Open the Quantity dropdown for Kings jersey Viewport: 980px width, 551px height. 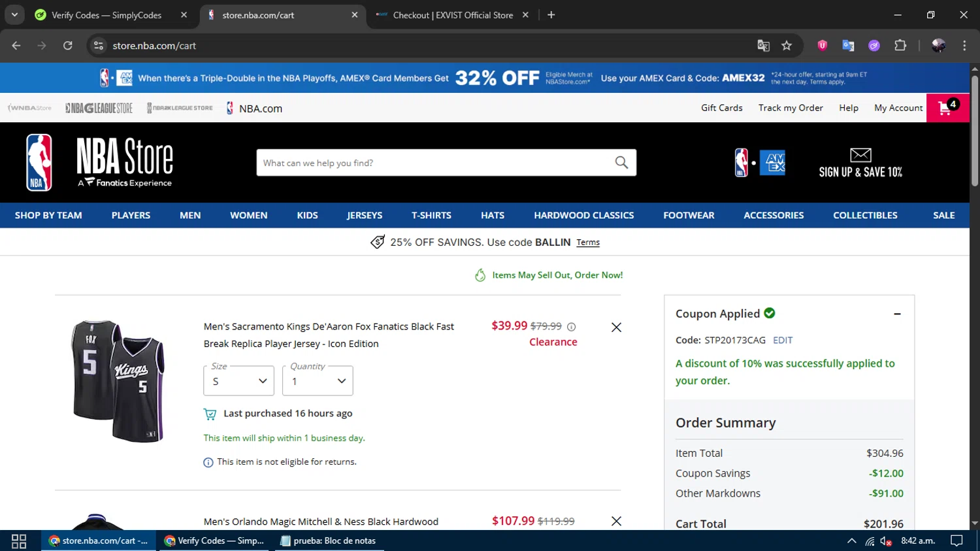click(318, 381)
